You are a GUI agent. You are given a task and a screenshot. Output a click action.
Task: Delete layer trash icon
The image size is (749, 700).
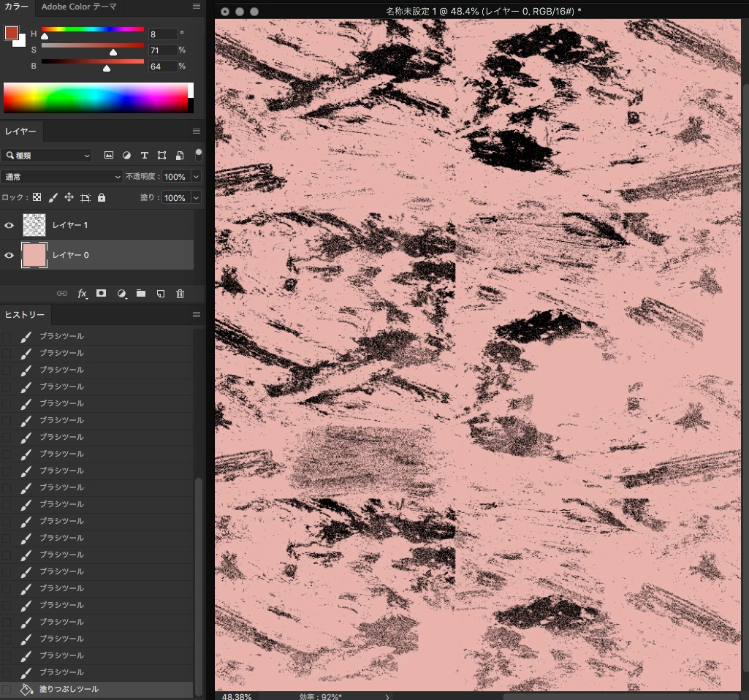180,293
